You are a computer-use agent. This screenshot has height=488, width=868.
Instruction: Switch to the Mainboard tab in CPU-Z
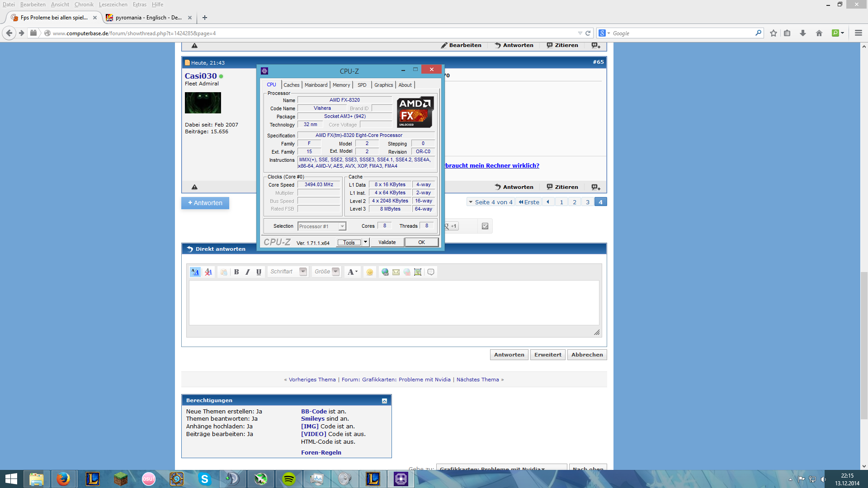tap(316, 85)
